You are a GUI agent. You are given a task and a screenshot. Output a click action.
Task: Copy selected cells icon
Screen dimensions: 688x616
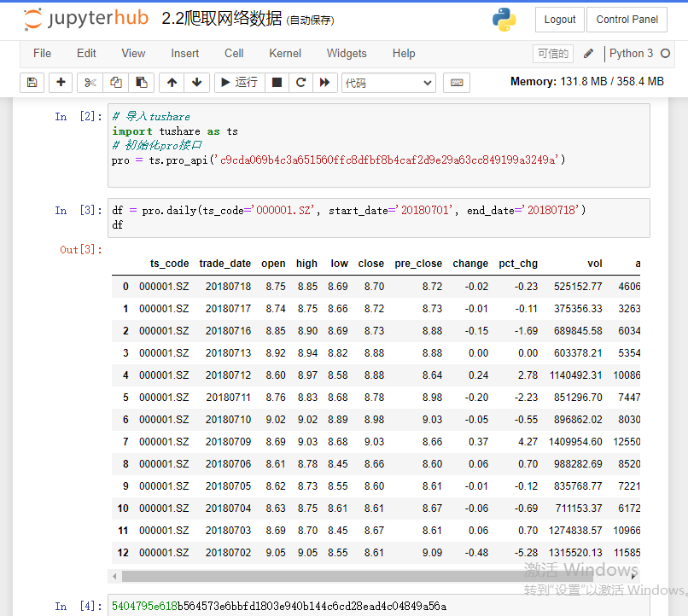pyautogui.click(x=115, y=83)
